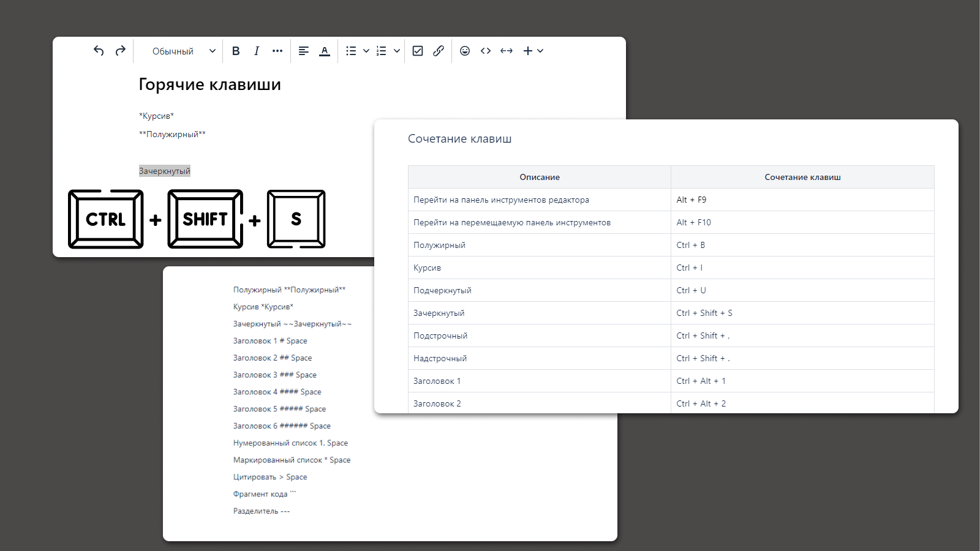This screenshot has height=551, width=980.
Task: Click the undo arrow icon
Action: pos(99,51)
